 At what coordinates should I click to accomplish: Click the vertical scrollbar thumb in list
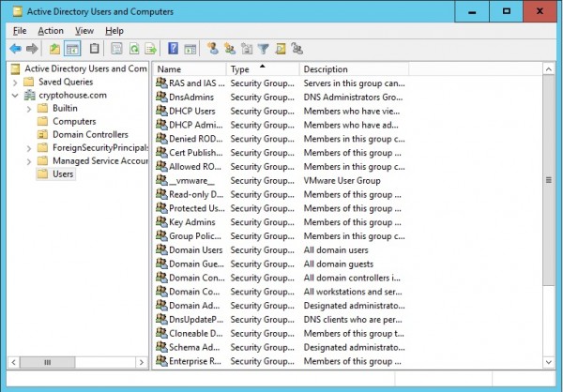[x=549, y=180]
